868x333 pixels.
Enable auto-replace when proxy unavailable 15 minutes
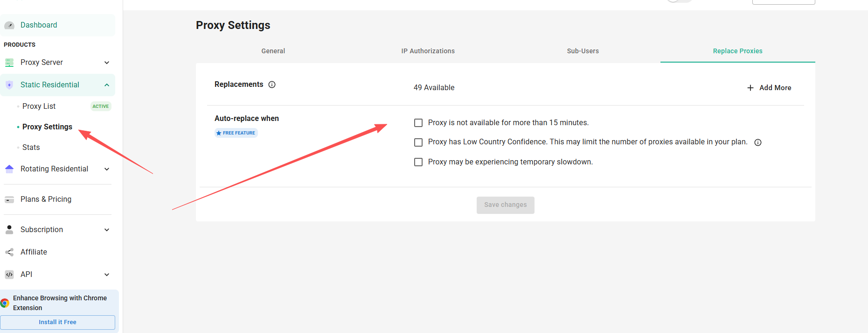point(418,123)
